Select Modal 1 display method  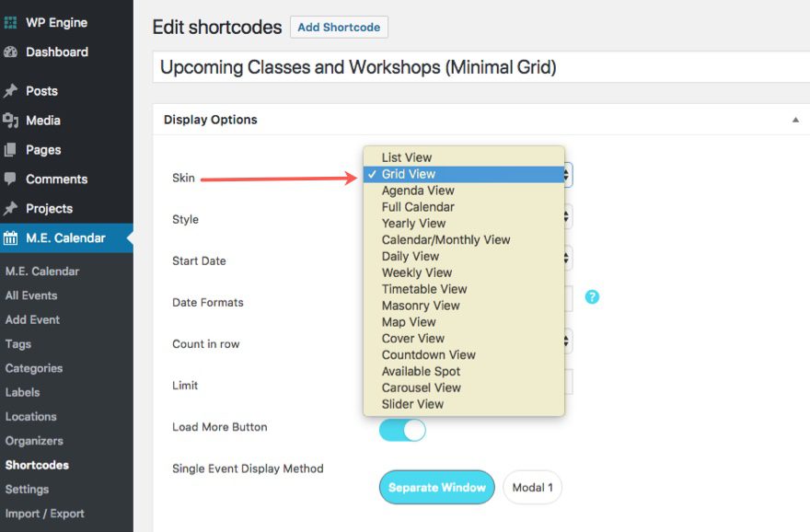[x=532, y=487]
